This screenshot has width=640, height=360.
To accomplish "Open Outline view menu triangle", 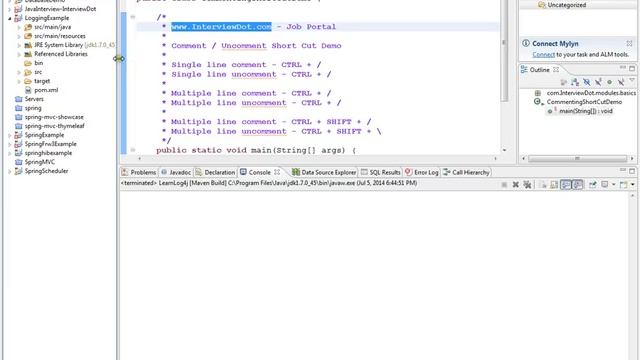I will (x=632, y=80).
